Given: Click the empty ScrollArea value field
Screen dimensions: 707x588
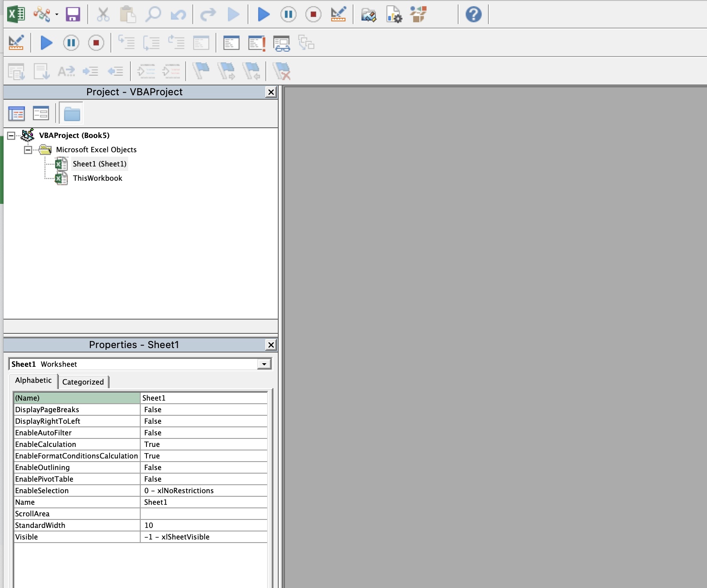Looking at the screenshot, I should click(x=204, y=514).
